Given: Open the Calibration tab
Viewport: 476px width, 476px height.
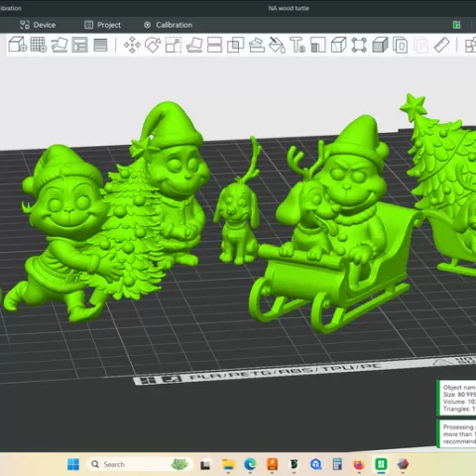Looking at the screenshot, I should (x=168, y=25).
